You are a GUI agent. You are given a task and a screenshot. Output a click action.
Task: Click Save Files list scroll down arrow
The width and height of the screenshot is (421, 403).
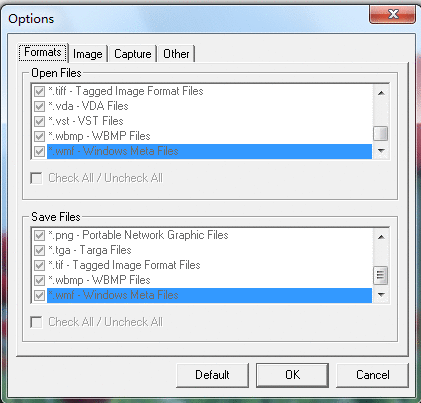pyautogui.click(x=381, y=295)
